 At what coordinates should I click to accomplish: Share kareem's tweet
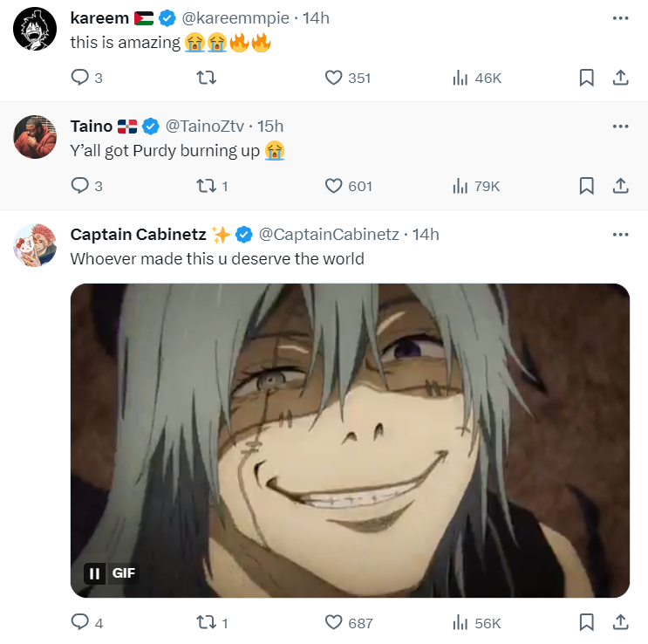click(620, 78)
